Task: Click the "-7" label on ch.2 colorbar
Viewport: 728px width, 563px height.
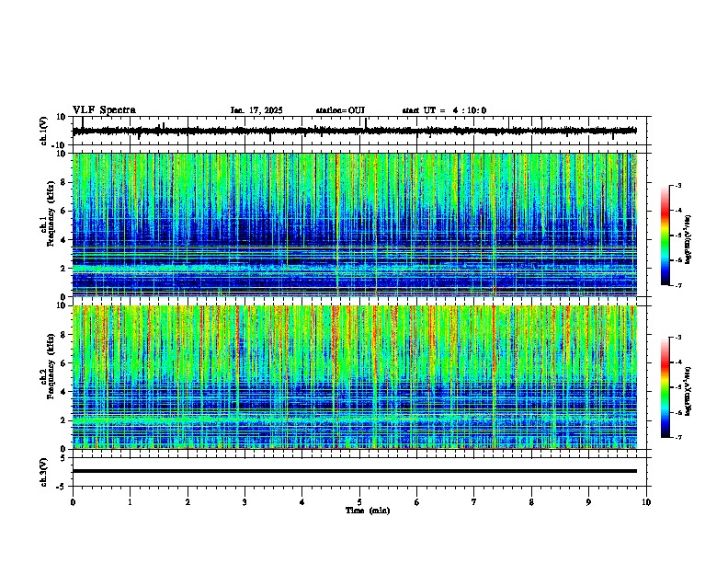Action: [x=678, y=438]
